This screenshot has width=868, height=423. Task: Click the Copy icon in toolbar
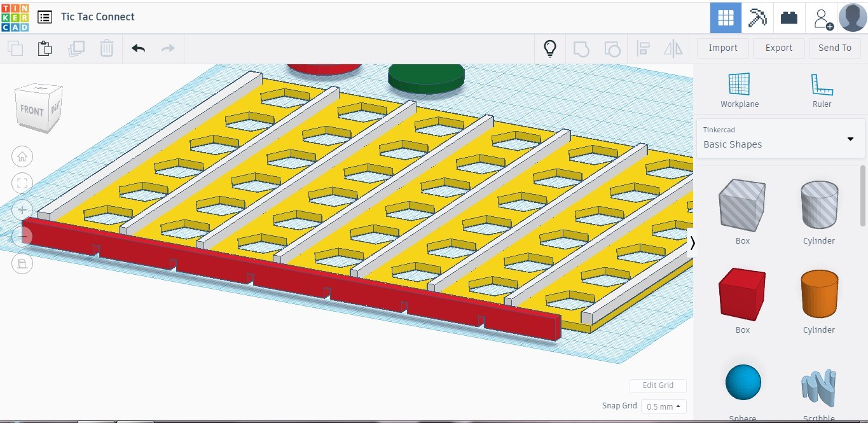pos(15,48)
